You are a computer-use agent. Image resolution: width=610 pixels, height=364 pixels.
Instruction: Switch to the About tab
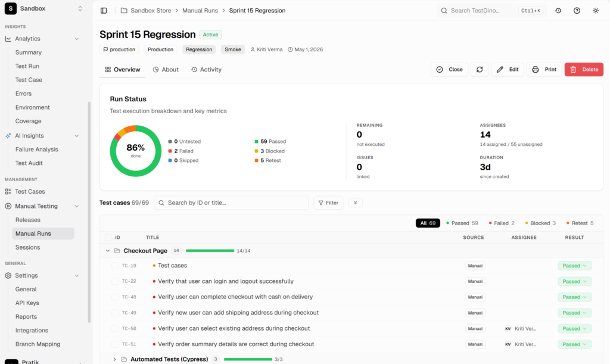tap(166, 70)
